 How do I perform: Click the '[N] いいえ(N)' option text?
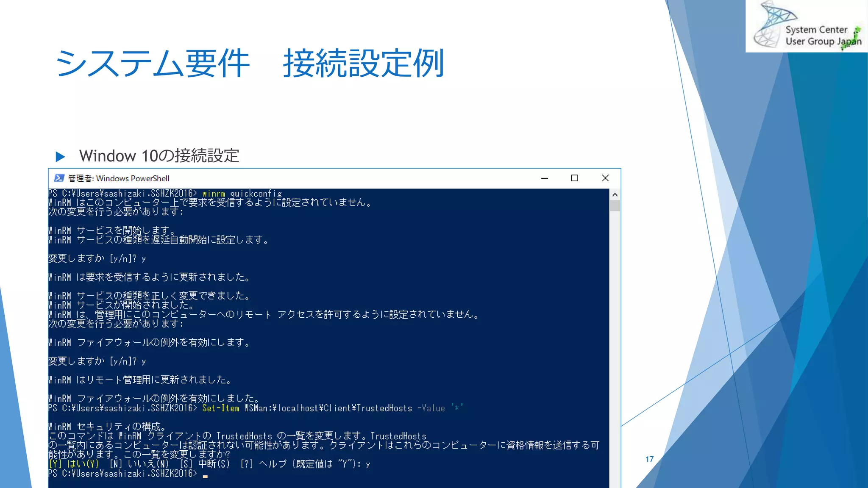point(139,464)
